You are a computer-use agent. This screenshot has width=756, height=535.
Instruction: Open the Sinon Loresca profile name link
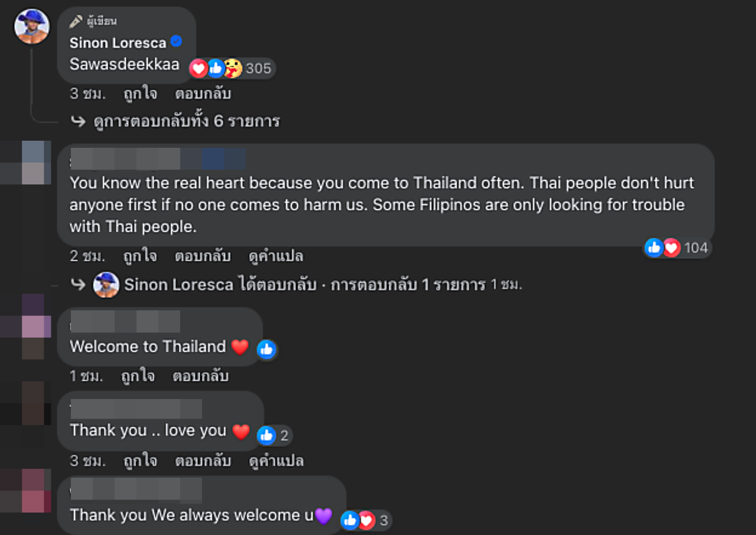click(x=118, y=43)
